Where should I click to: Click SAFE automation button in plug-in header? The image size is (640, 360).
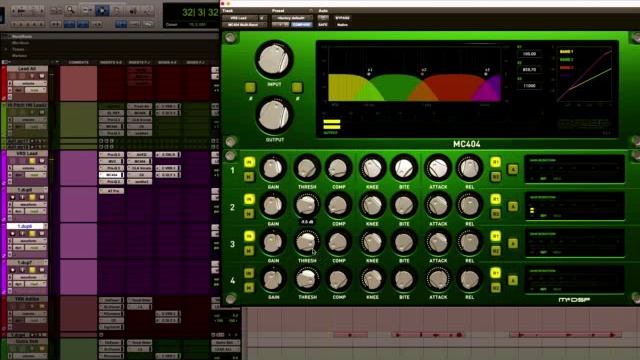pyautogui.click(x=323, y=25)
